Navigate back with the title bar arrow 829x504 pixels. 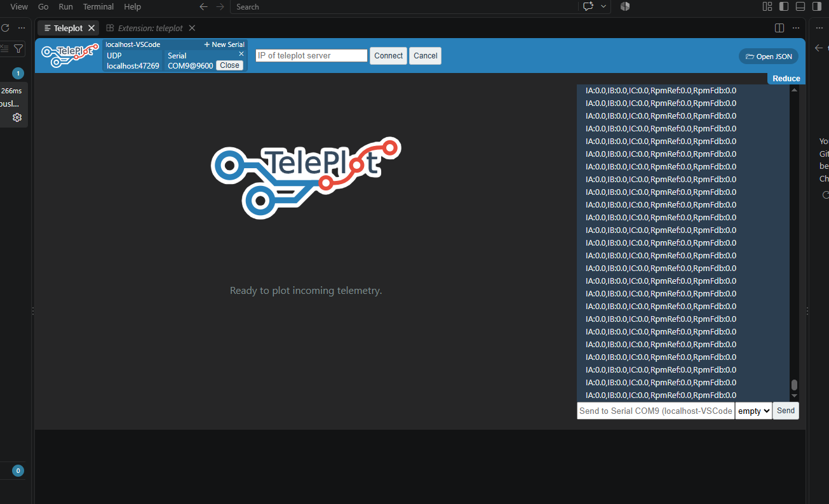tap(203, 6)
